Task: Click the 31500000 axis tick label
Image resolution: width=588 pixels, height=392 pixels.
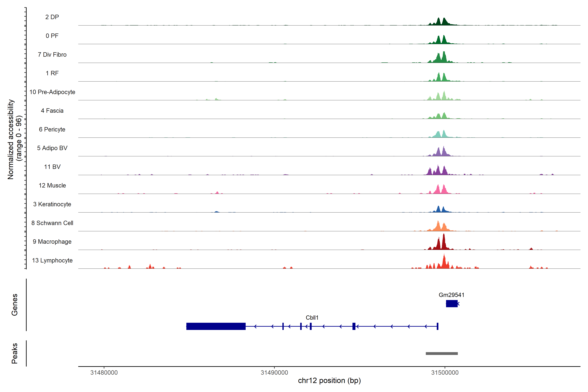Action: 445,373
